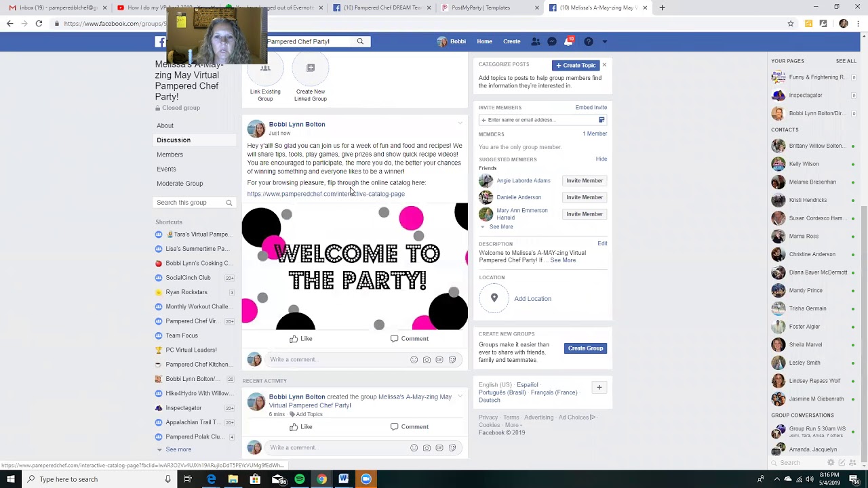Open Events in group menu
Screen dimensions: 868x488
166,169
